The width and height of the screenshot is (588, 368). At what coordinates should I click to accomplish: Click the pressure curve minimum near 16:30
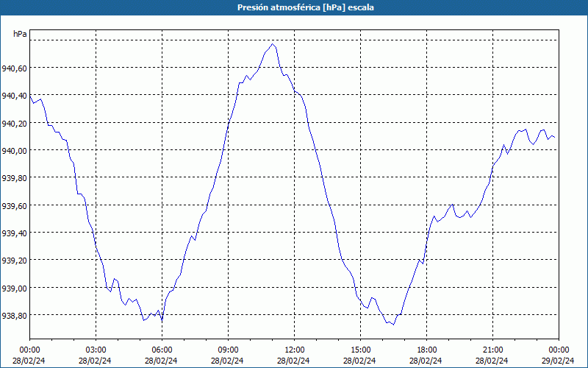(393, 325)
